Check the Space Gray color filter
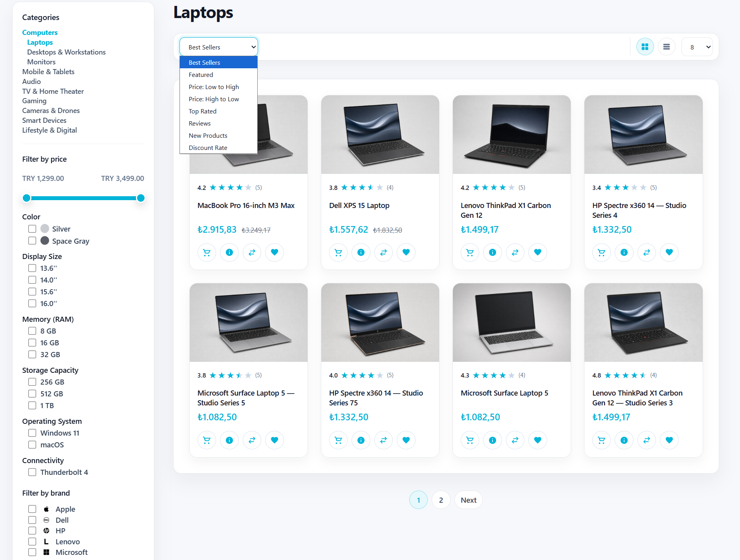The image size is (740, 560). tap(32, 241)
